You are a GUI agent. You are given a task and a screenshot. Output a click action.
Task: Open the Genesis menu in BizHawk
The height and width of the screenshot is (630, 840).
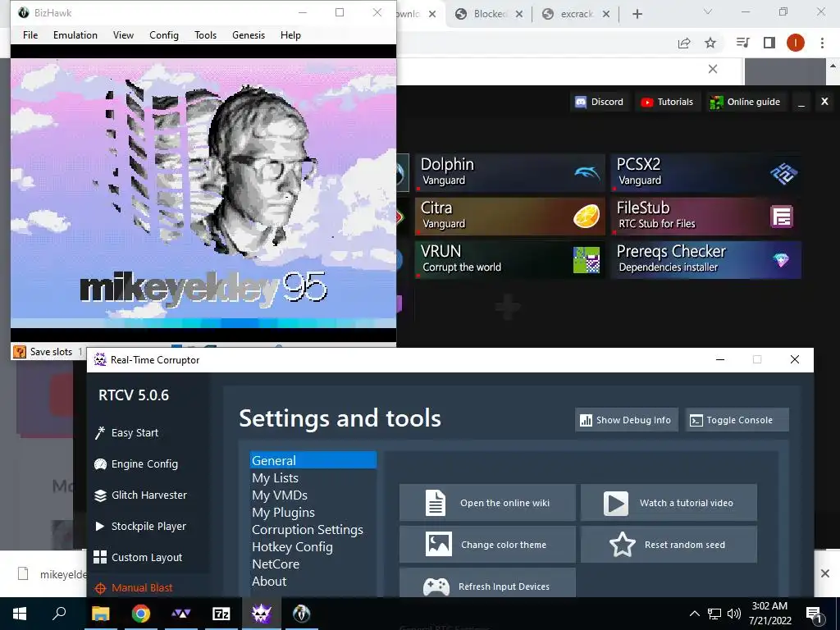click(249, 34)
